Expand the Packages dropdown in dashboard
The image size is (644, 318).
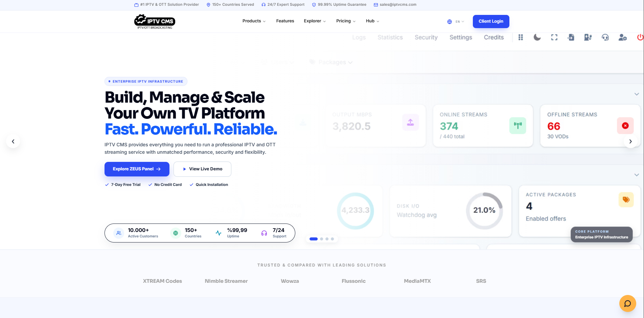[x=331, y=62]
